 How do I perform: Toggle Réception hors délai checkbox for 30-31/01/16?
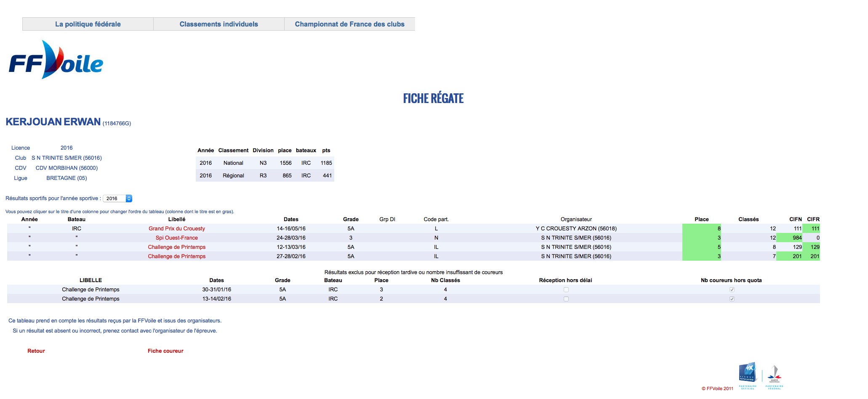click(x=566, y=290)
